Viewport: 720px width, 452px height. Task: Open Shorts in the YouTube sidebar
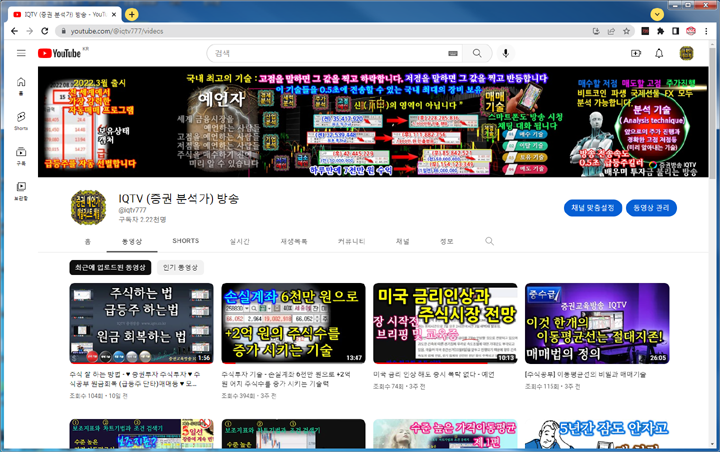(21, 121)
